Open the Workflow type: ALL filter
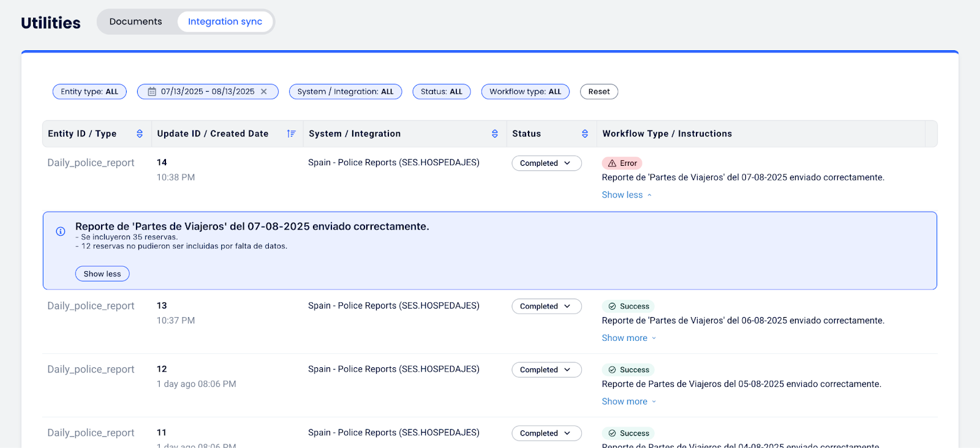Viewport: 980px width, 448px height. pyautogui.click(x=525, y=92)
